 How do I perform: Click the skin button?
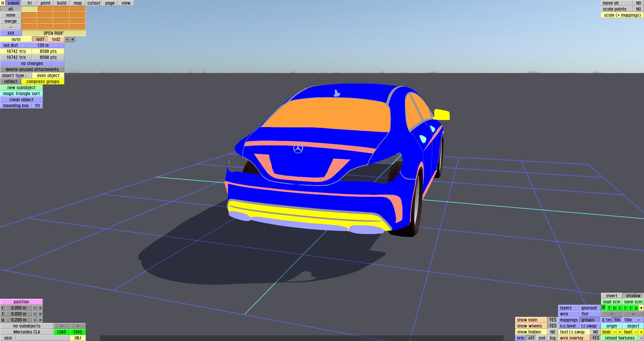coord(8,338)
